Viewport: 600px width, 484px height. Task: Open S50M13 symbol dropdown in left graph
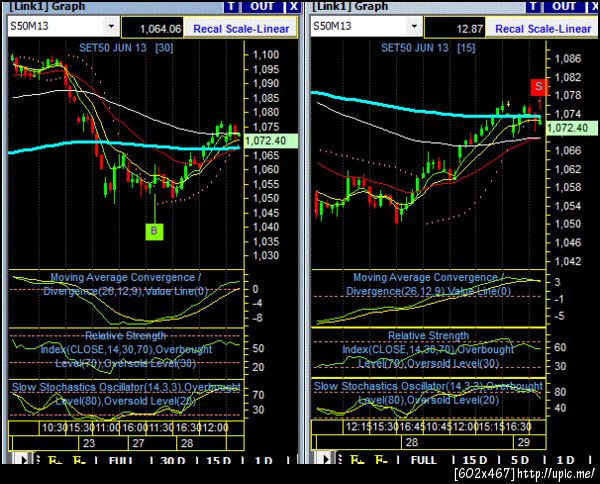111,26
